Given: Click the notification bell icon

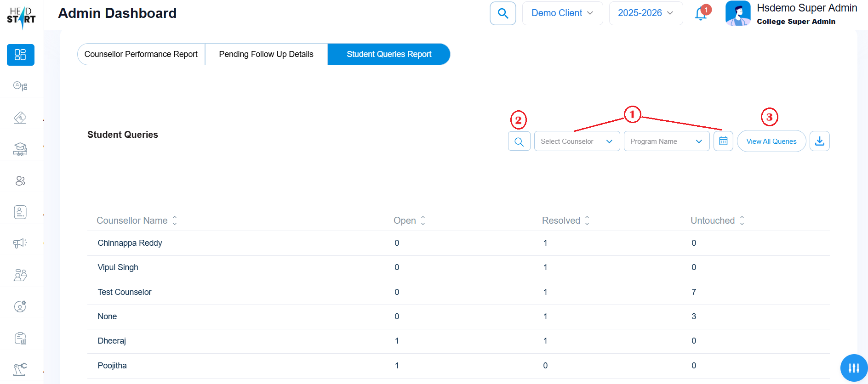Looking at the screenshot, I should coord(701,14).
